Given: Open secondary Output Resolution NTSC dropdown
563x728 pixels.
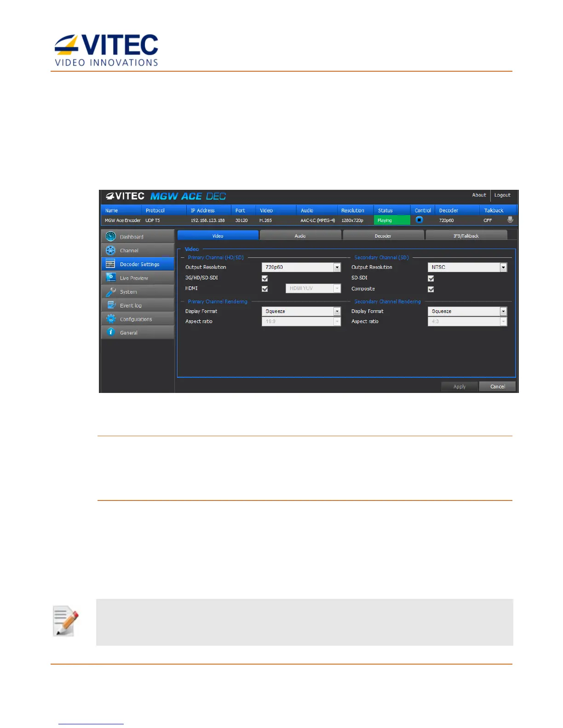Looking at the screenshot, I should click(x=467, y=267).
